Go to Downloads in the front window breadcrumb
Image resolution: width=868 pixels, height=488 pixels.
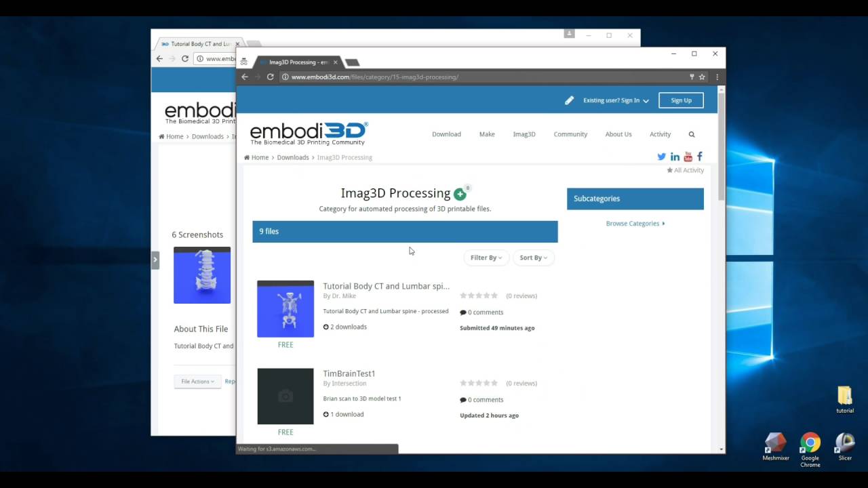click(x=293, y=157)
